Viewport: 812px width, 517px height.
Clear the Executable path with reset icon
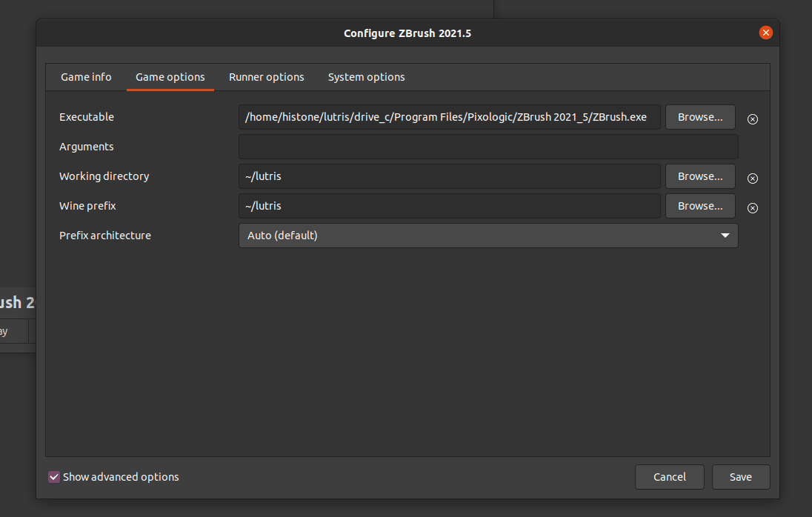pyautogui.click(x=752, y=119)
